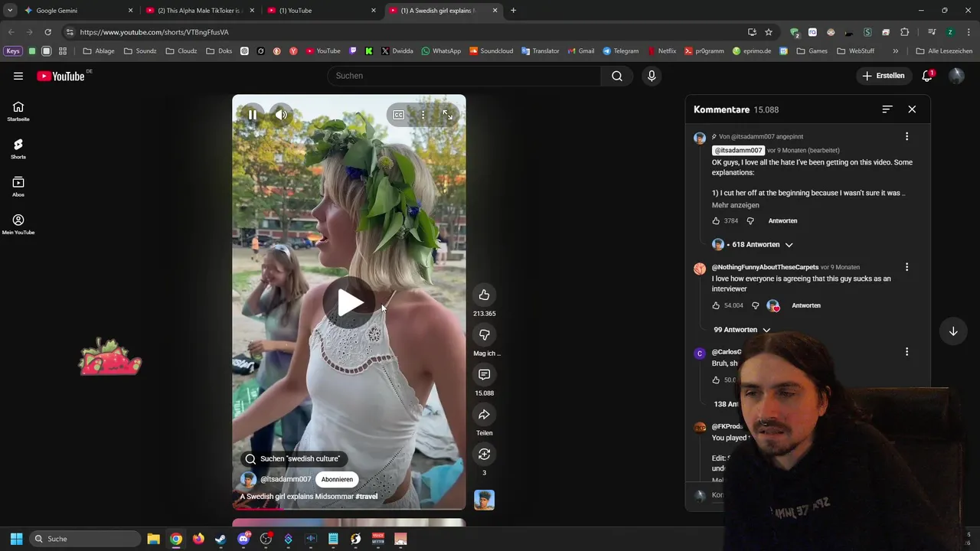Screen dimensions: 980x551
Task: Reload the page
Action: pos(47,32)
